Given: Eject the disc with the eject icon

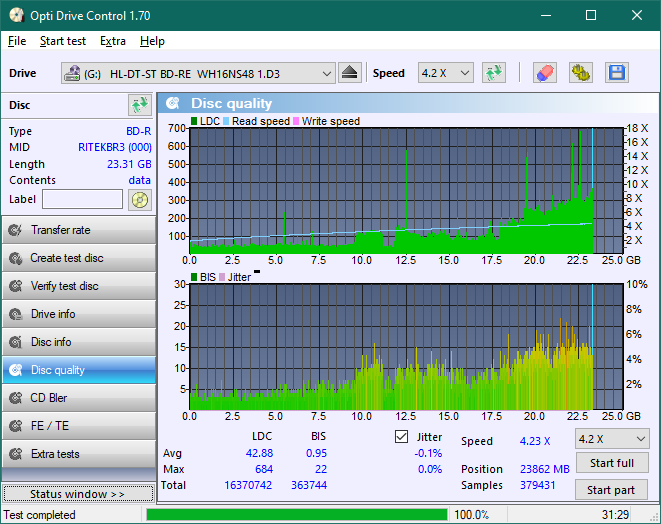Looking at the screenshot, I should click(349, 73).
